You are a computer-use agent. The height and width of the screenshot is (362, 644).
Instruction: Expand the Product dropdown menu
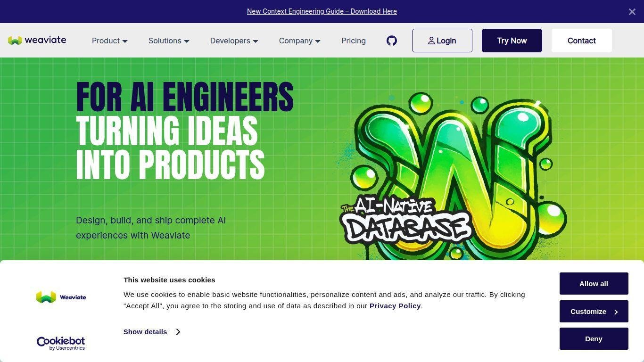[x=109, y=41]
